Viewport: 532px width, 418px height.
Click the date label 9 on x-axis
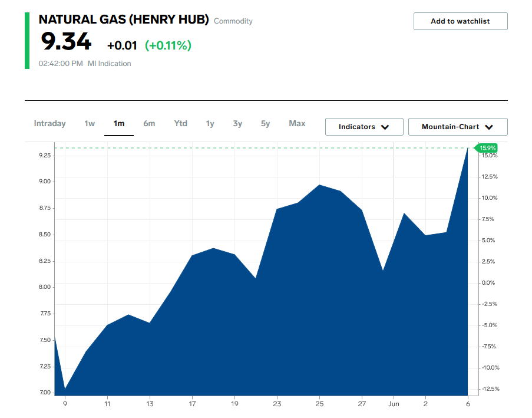[x=65, y=404]
